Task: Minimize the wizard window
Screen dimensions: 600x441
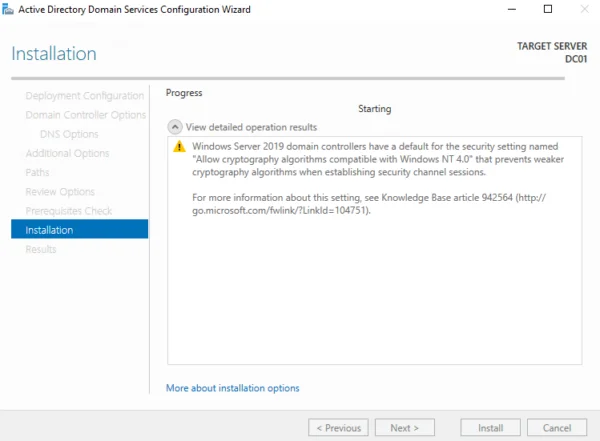Action: (512, 9)
